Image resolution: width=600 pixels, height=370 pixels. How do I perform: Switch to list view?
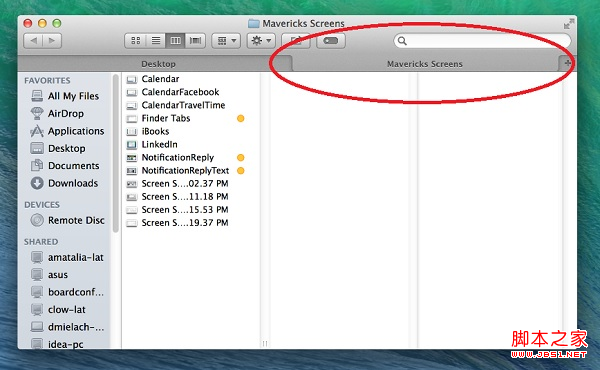(156, 41)
